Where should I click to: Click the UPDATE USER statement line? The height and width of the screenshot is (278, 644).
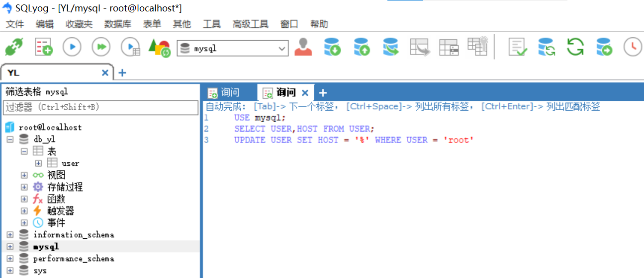click(x=354, y=140)
